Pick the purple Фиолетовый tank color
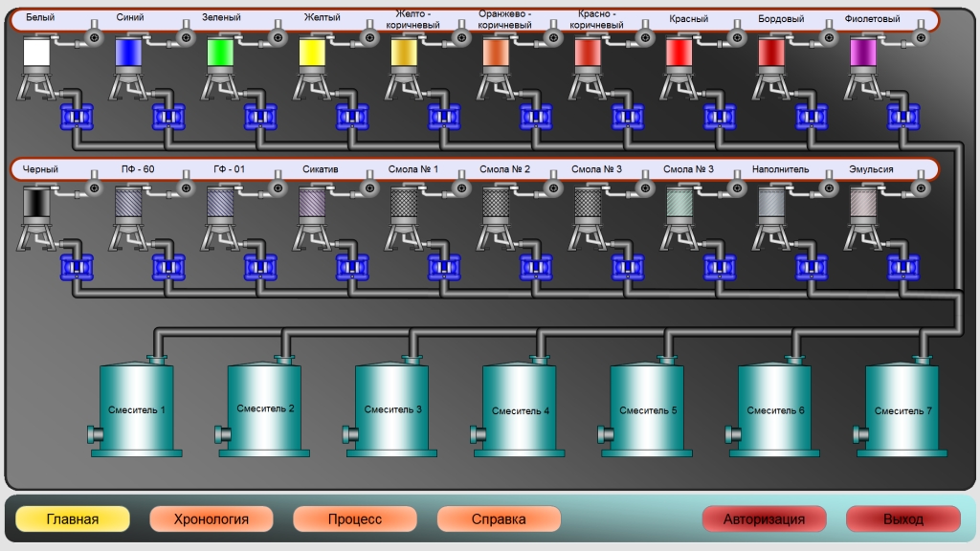Viewport: 980px width, 551px height. 863,54
